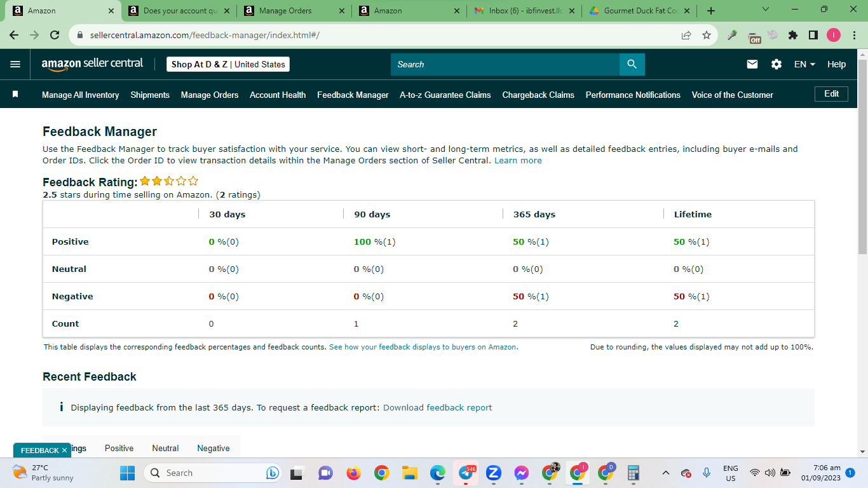Open the Chrome profile avatar
The width and height of the screenshot is (868, 488).
pos(834,36)
